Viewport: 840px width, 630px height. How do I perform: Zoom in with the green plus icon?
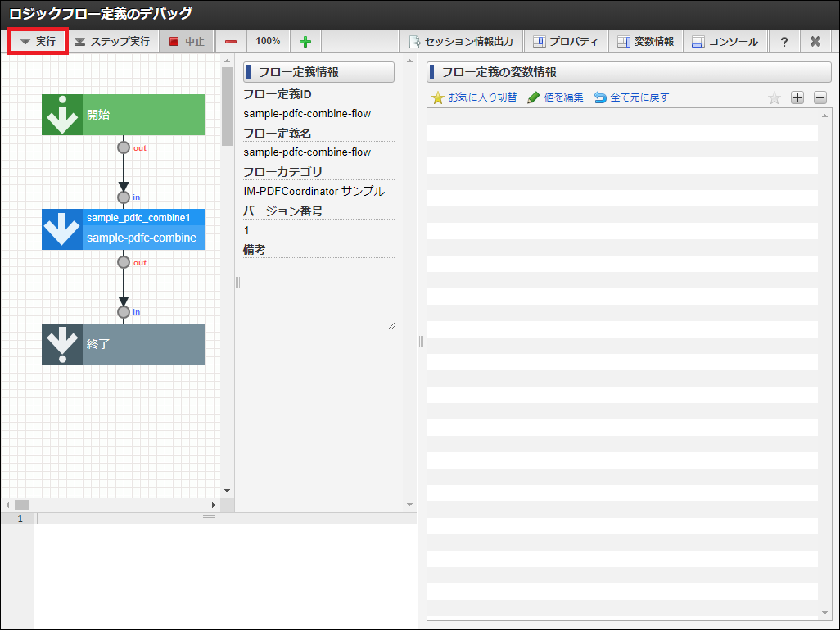pos(305,41)
